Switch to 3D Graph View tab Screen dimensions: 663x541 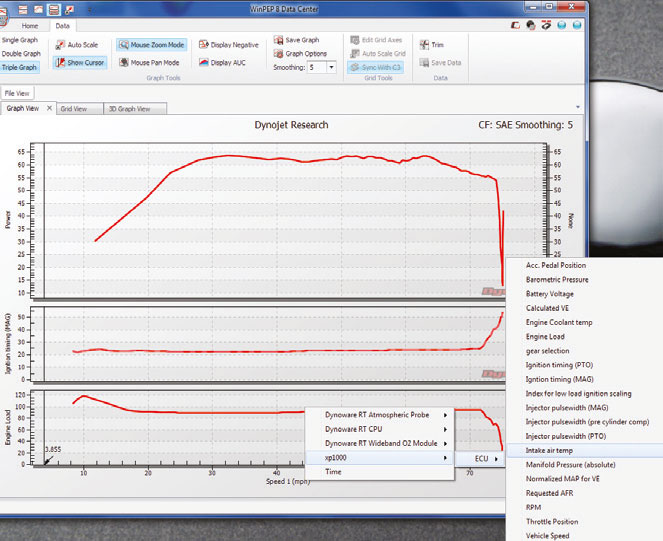pos(135,109)
